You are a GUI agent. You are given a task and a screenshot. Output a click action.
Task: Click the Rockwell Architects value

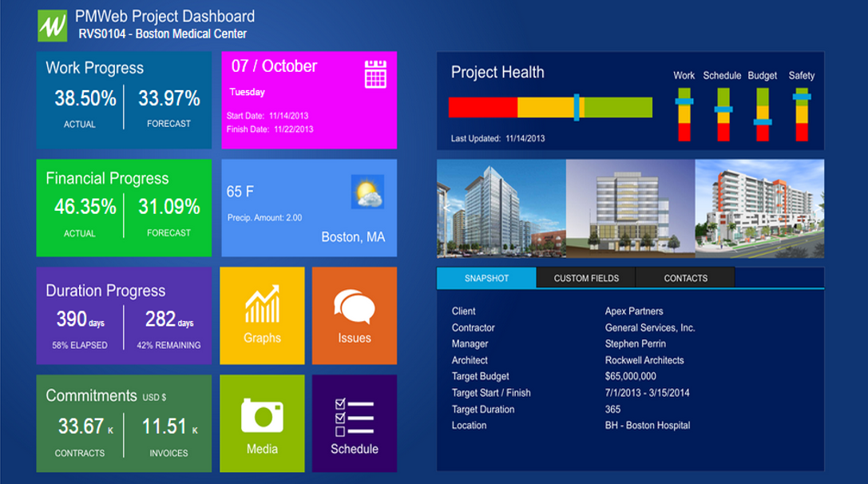(644, 360)
